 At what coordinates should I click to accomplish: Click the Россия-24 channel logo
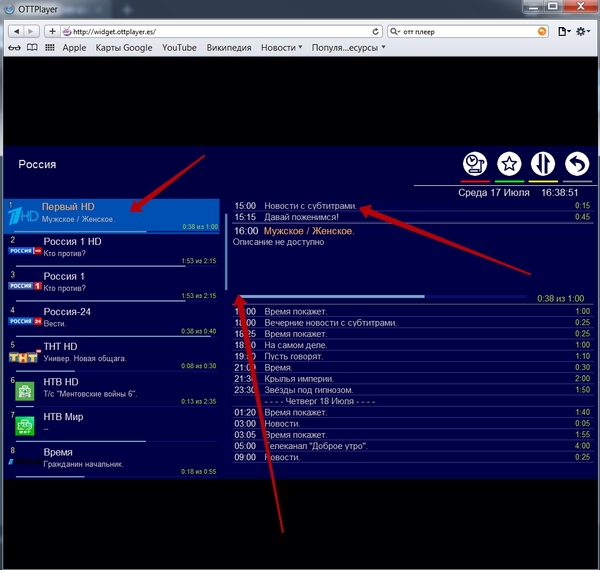25,321
